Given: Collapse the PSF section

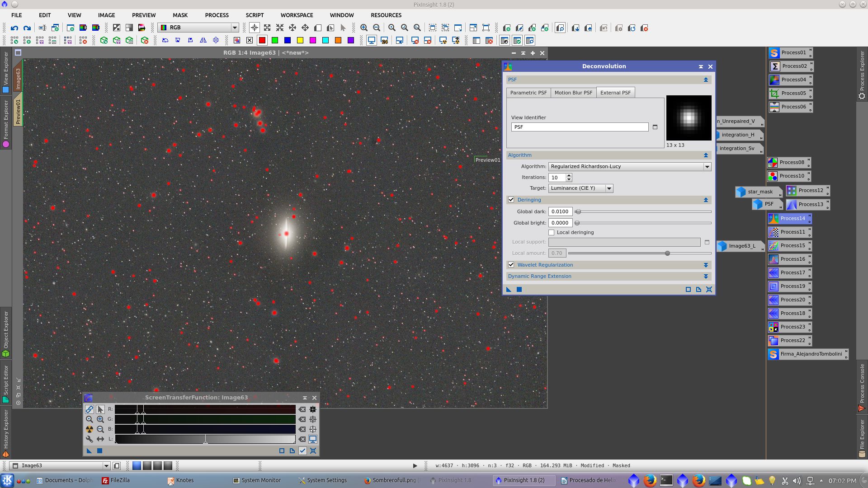Looking at the screenshot, I should click(x=706, y=80).
